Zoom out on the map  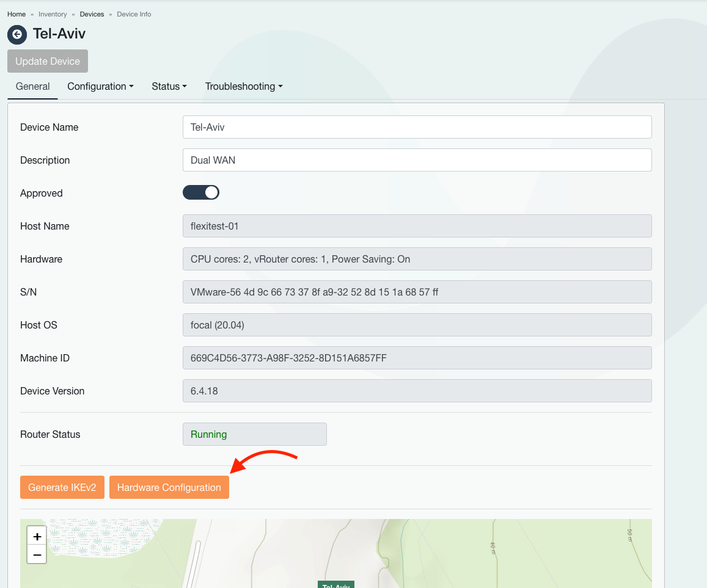click(37, 554)
